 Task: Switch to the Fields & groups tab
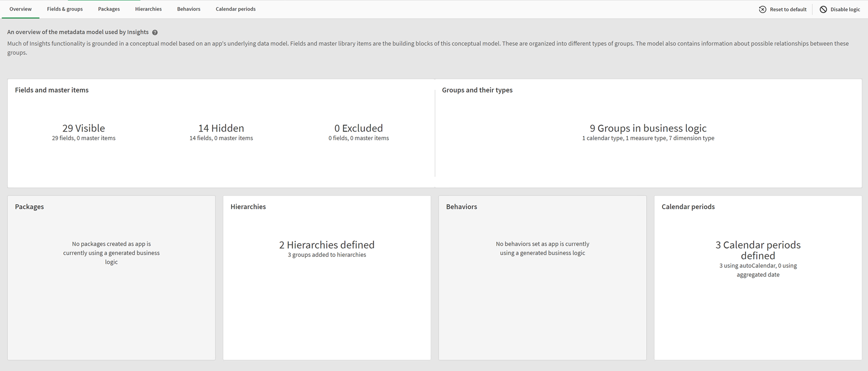(65, 9)
